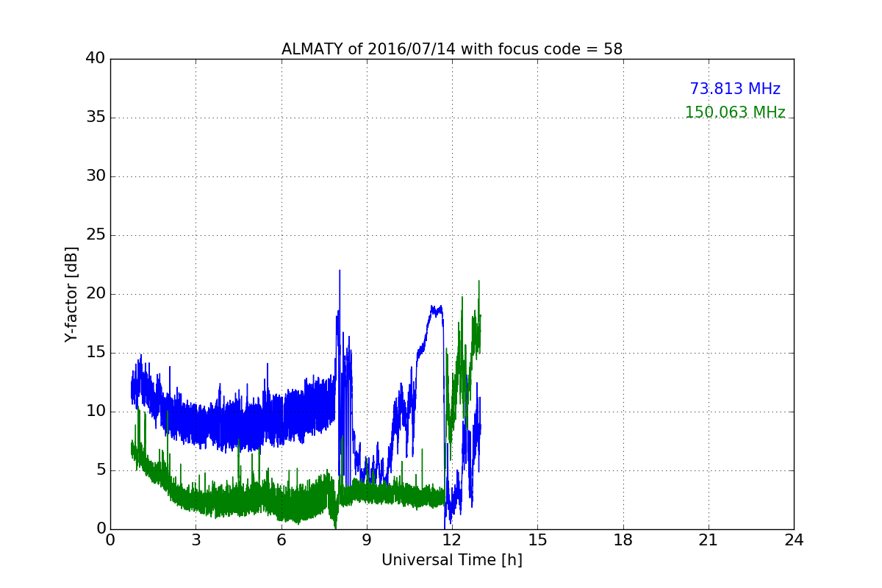Click the x-axis tick label '24'
Viewport: 882px width, 588px height.
coord(794,539)
